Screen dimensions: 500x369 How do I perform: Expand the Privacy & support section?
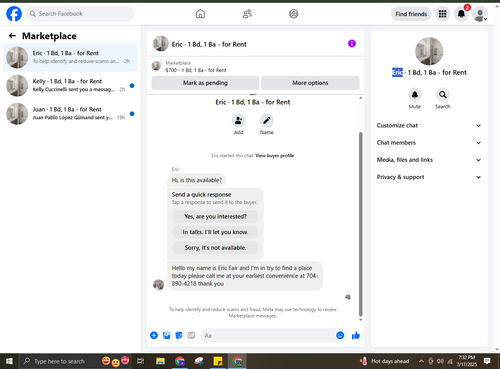(429, 177)
